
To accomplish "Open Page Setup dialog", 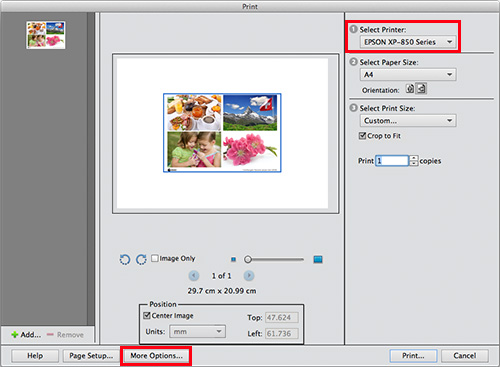I will 91,356.
